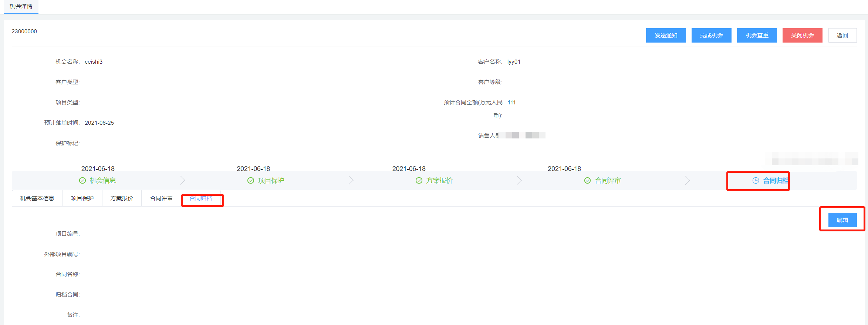Open the 机会基本信息 tab
The width and height of the screenshot is (868, 325).
tap(37, 198)
